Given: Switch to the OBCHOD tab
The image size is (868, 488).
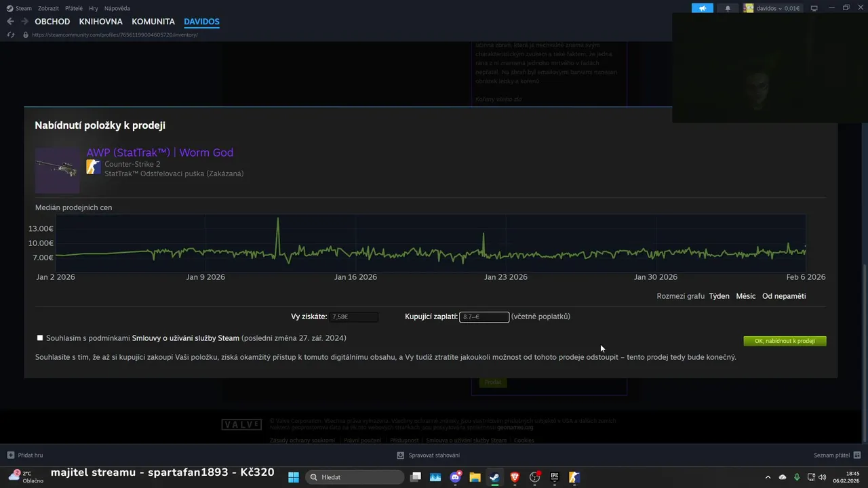Looking at the screenshot, I should click(x=52, y=22).
